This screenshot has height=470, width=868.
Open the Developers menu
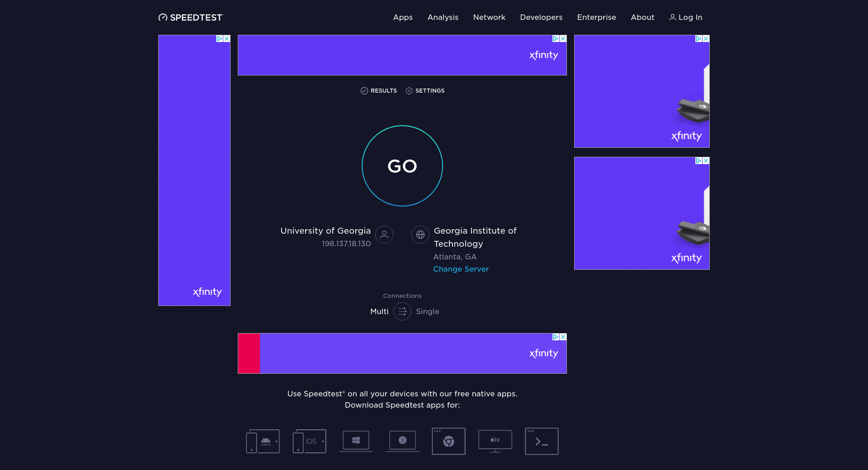point(541,17)
